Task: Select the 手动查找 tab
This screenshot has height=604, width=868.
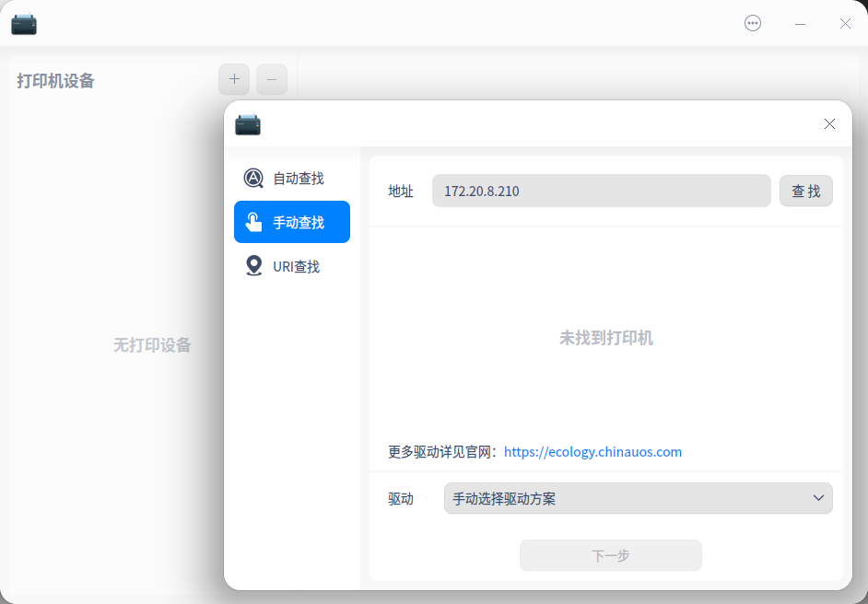Action: [x=292, y=222]
